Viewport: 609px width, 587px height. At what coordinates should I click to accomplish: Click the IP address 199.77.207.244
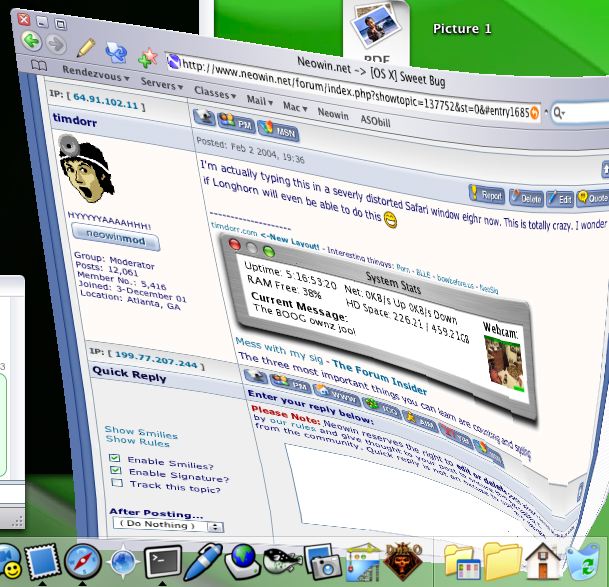click(x=156, y=359)
